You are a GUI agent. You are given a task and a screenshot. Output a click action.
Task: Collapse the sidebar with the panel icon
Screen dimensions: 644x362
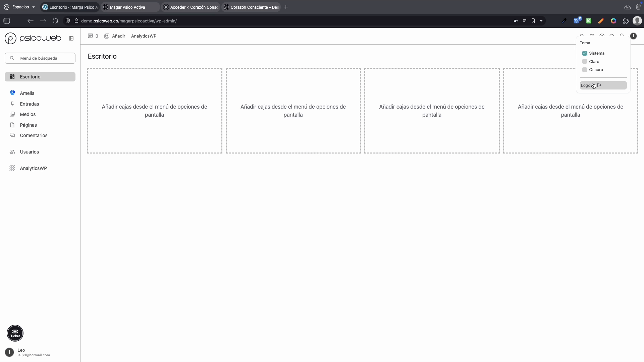pyautogui.click(x=71, y=39)
